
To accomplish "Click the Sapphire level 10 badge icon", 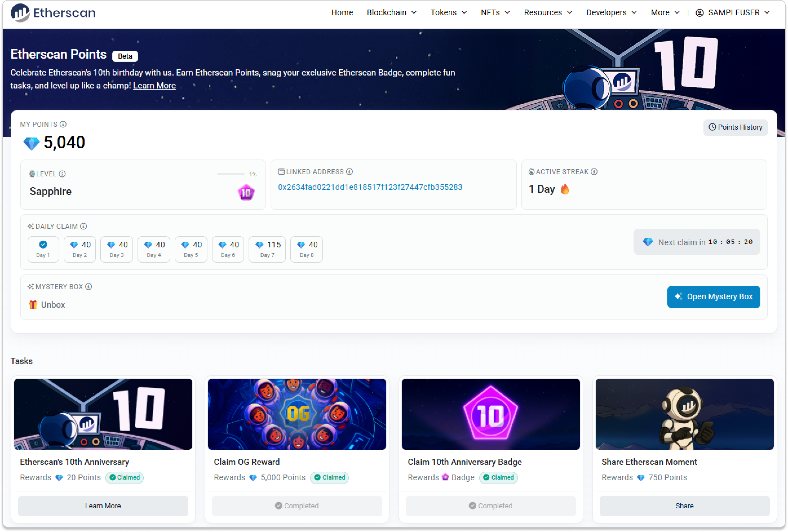I will [246, 192].
